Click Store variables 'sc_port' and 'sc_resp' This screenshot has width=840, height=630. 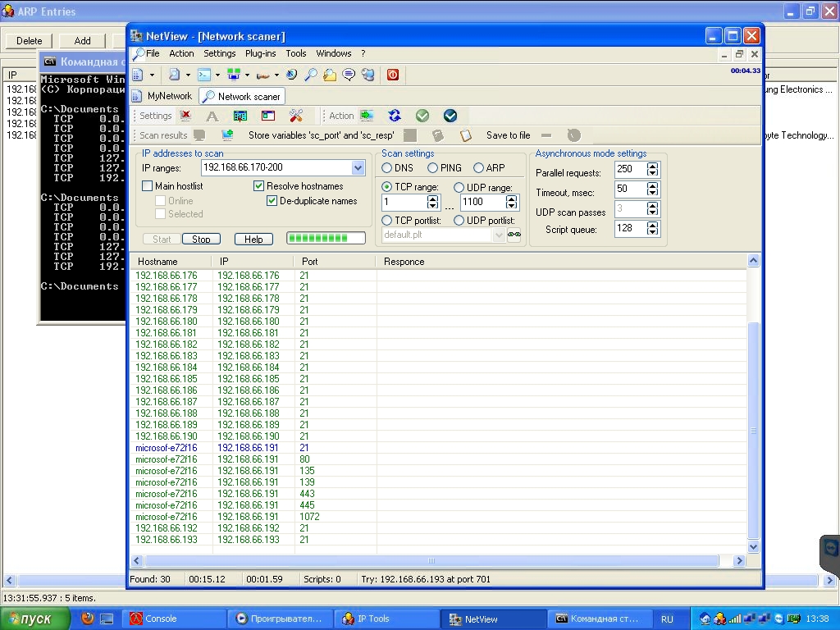tap(321, 135)
